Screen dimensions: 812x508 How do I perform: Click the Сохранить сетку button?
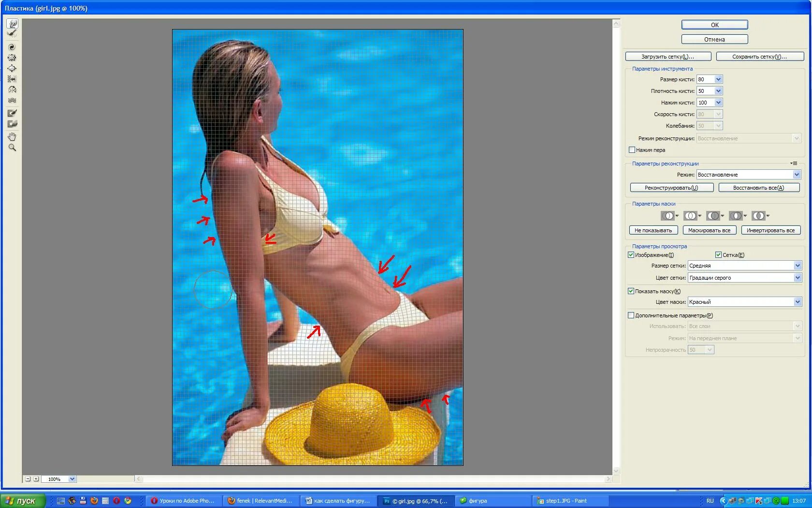click(760, 57)
